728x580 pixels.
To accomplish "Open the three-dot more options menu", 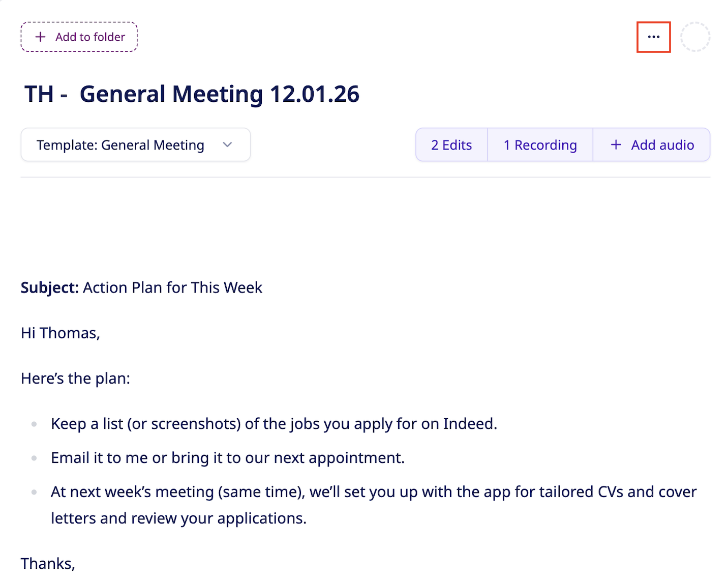I will tap(654, 37).
